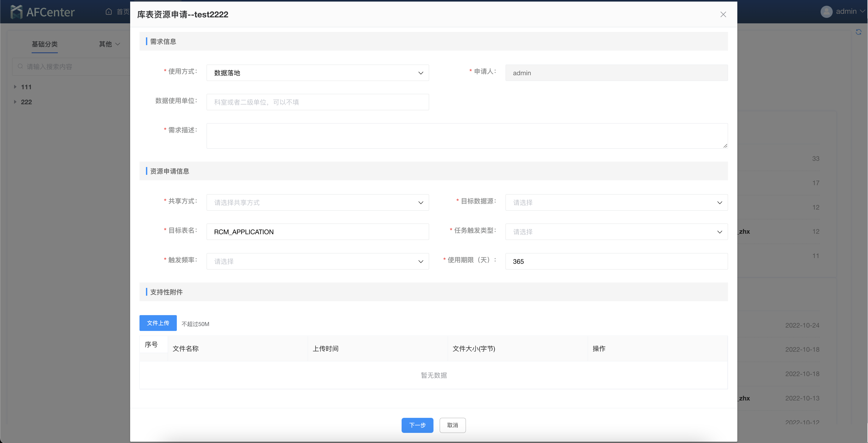Click the 下一步 button
The image size is (868, 443).
[x=417, y=425]
